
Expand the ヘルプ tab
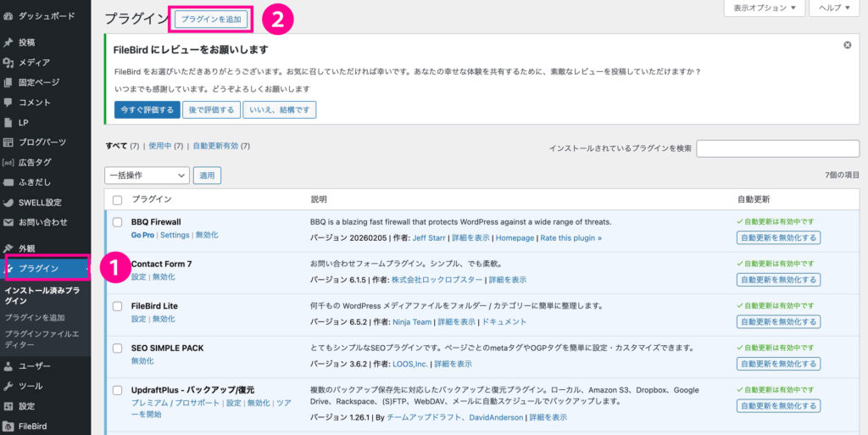[x=835, y=8]
